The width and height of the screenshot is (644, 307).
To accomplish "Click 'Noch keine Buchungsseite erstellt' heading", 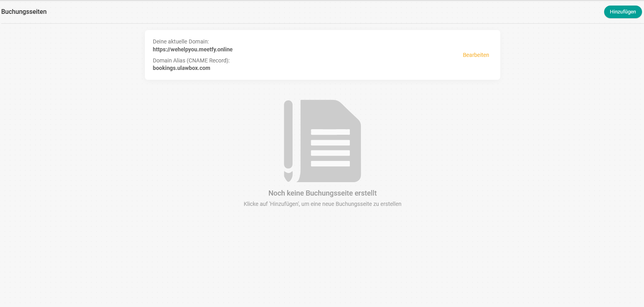I will pos(323,193).
